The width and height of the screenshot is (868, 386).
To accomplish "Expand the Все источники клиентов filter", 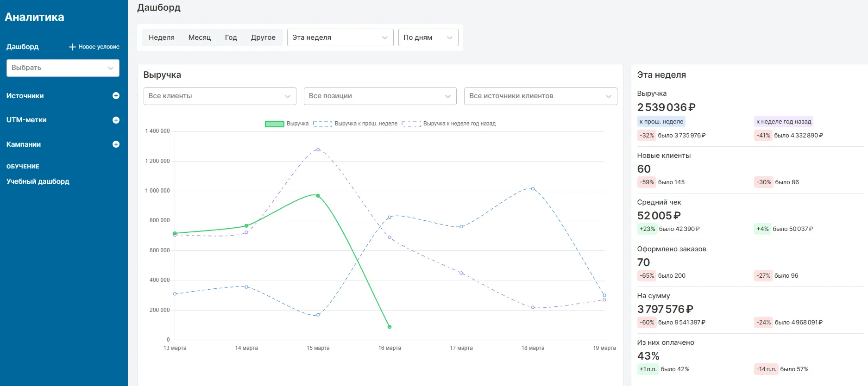I will click(540, 96).
